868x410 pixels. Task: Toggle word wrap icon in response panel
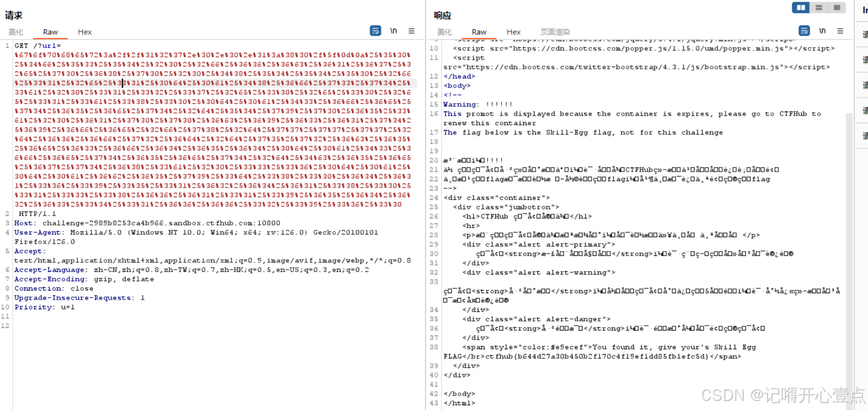pyautogui.click(x=805, y=31)
